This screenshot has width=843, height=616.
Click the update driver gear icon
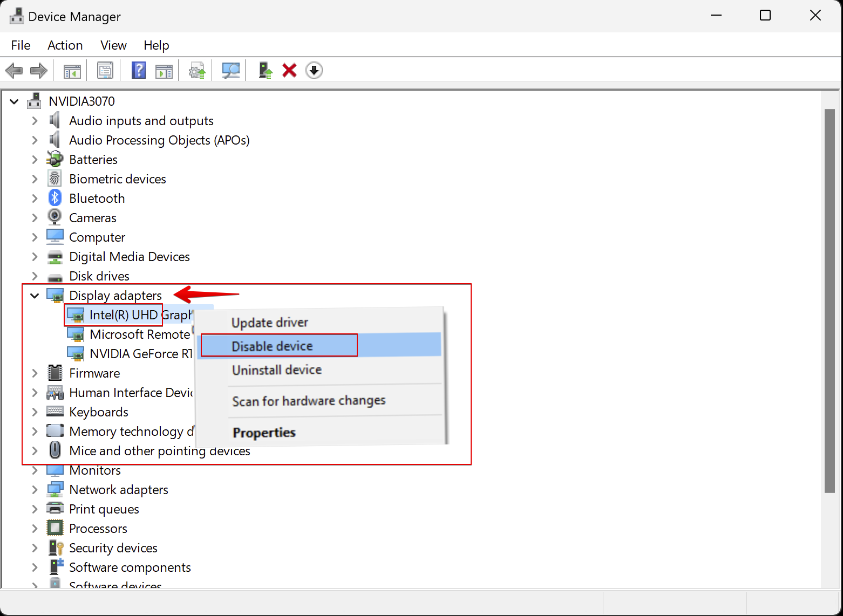[197, 70]
